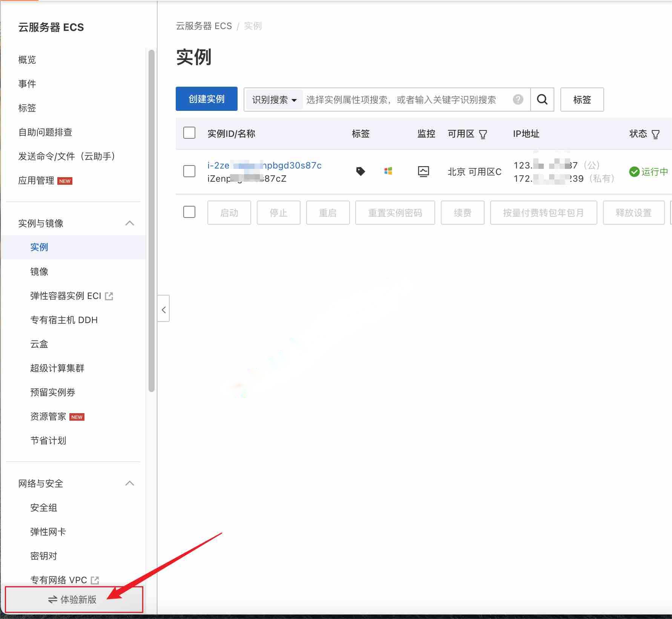
Task: Select 镜像 in the sidebar
Action: [39, 271]
